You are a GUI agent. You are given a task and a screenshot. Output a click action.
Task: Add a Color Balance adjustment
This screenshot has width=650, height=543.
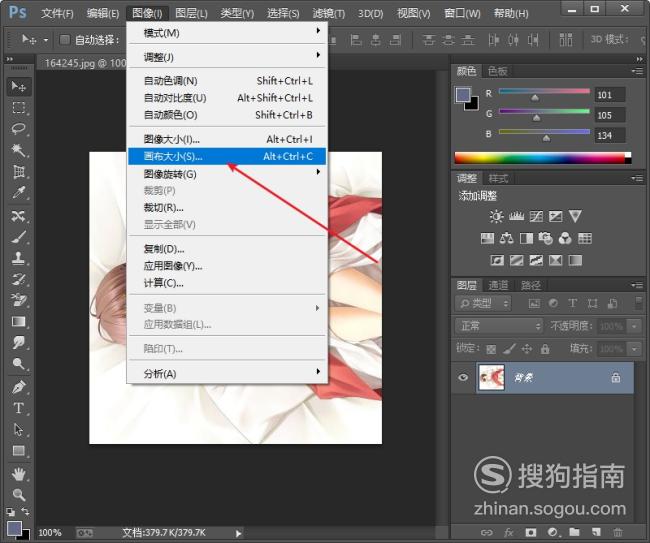[x=507, y=238]
